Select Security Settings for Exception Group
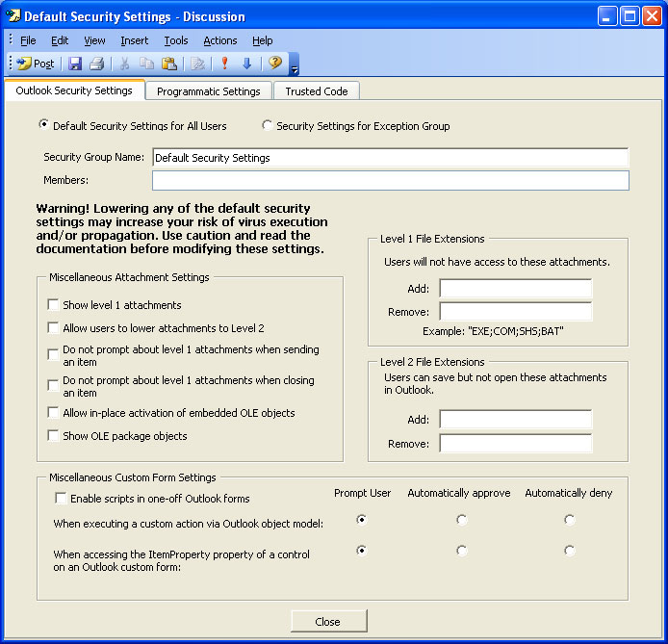Viewport: 668px width, 644px height. 268,125
